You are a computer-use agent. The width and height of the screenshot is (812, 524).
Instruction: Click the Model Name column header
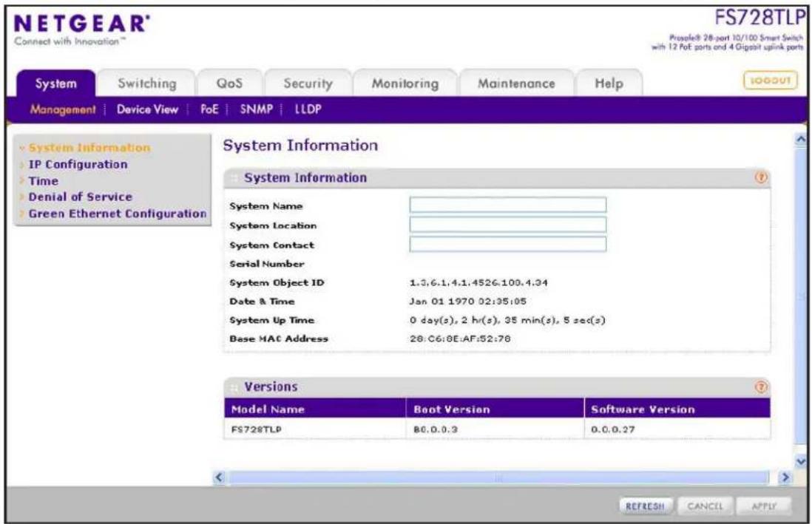[x=315, y=409]
